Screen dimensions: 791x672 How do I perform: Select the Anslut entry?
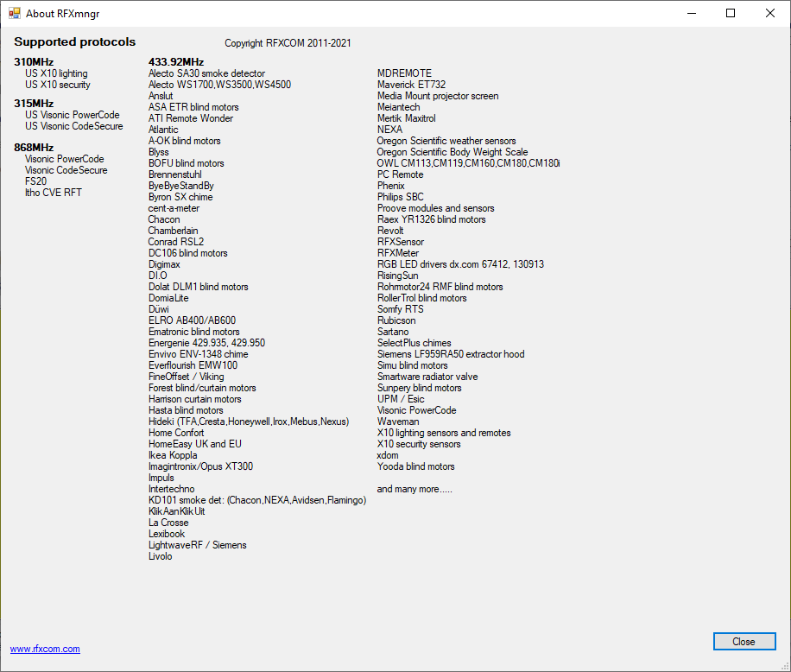point(161,96)
